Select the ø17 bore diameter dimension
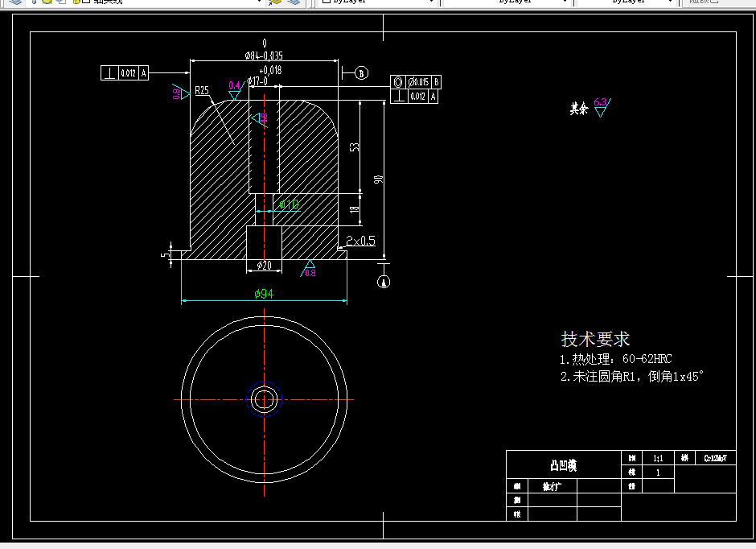This screenshot has width=756, height=549. 257,80
